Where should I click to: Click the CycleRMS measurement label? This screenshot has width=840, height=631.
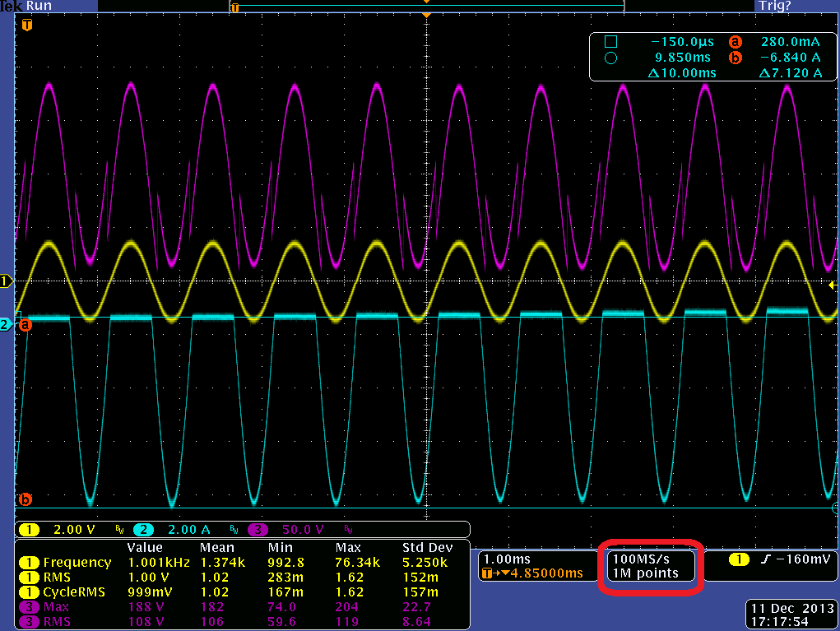point(74,592)
